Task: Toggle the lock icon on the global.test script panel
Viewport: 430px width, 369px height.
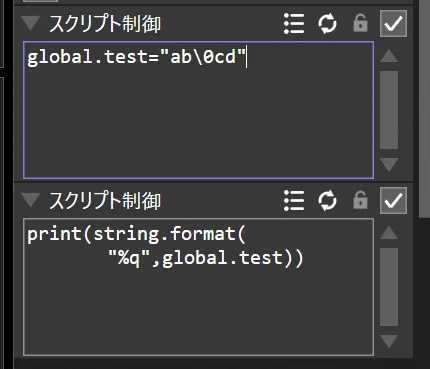Action: (360, 23)
